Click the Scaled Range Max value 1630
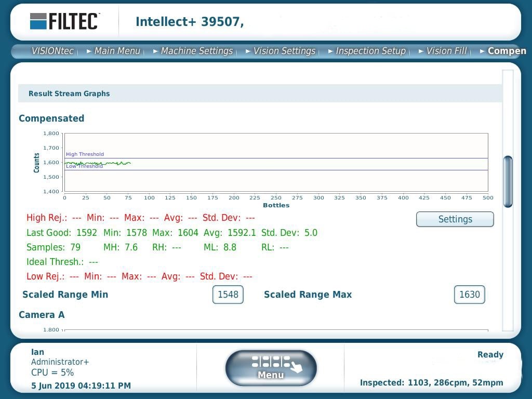Image resolution: width=532 pixels, height=399 pixels. click(x=469, y=295)
